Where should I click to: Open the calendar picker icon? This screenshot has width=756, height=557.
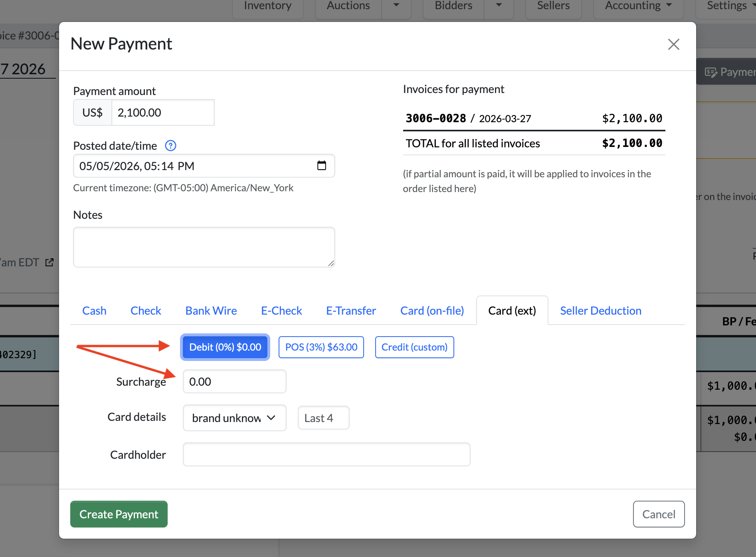(x=321, y=166)
